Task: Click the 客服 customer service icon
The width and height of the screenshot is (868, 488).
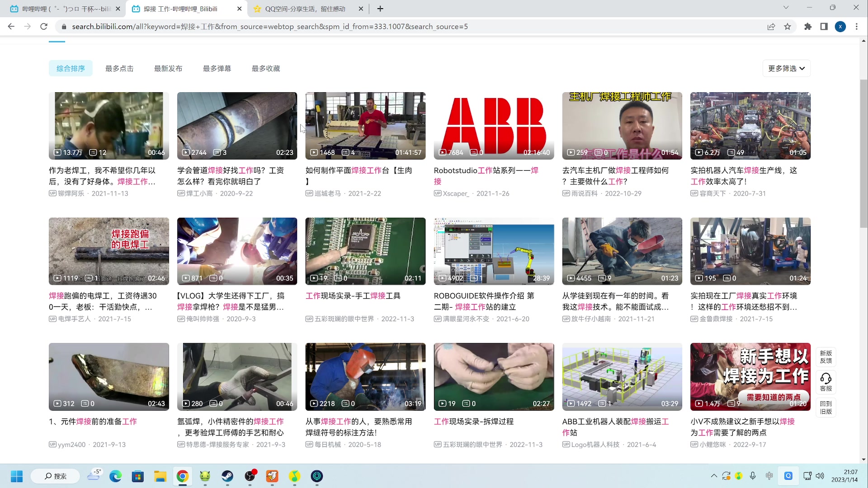Action: 826,382
